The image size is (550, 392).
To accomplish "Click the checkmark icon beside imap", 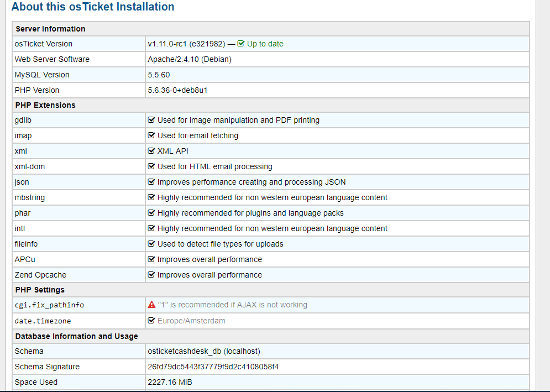I will click(x=150, y=135).
